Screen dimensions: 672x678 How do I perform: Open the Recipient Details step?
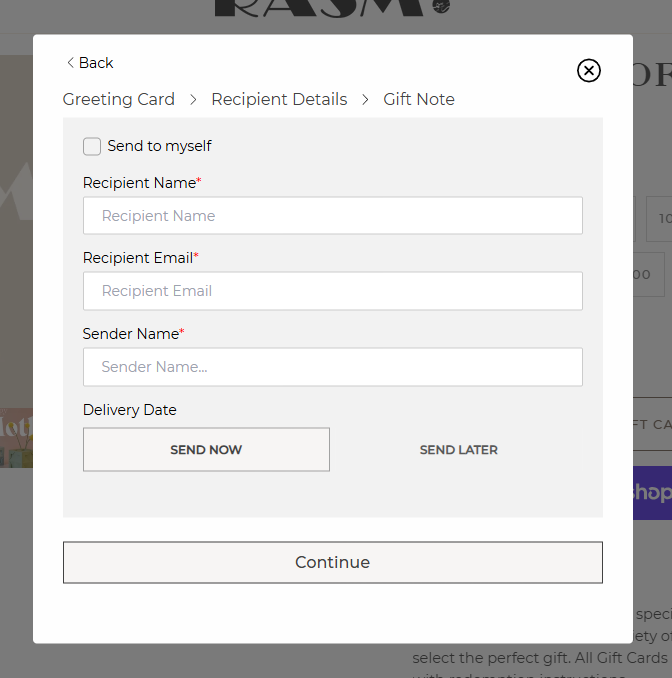coord(279,99)
